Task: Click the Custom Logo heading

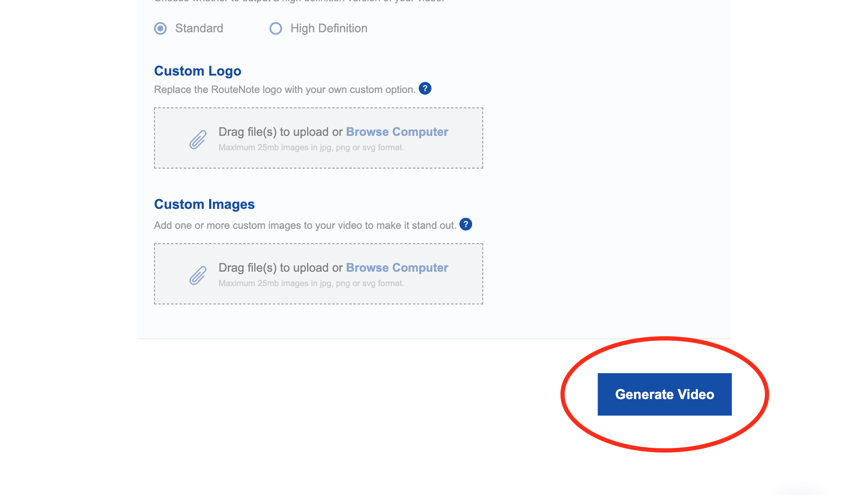Action: coord(198,71)
